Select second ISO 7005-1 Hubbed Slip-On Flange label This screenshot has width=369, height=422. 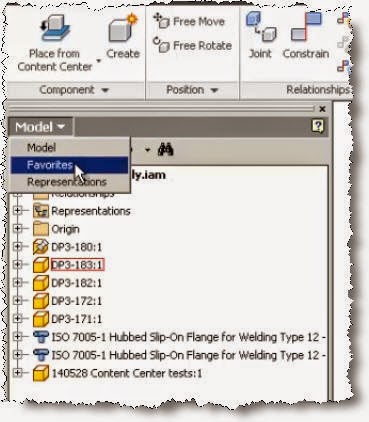pos(188,355)
